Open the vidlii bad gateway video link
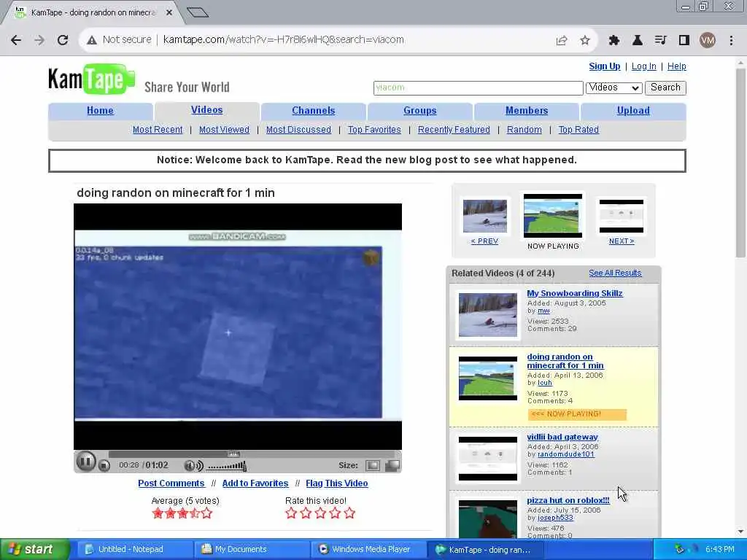Viewport: 747px width, 560px height. pyautogui.click(x=562, y=437)
